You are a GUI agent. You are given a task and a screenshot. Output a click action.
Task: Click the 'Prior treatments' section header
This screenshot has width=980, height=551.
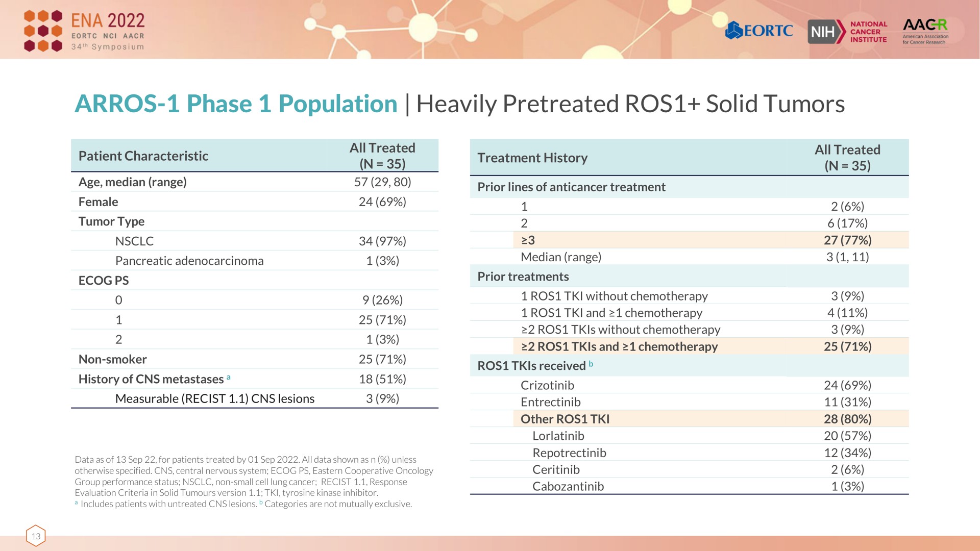coord(523,277)
